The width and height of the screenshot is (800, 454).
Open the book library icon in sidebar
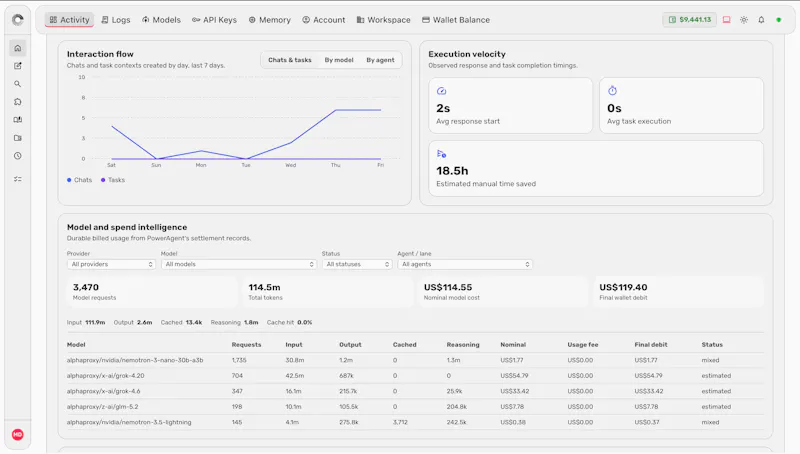(18, 120)
